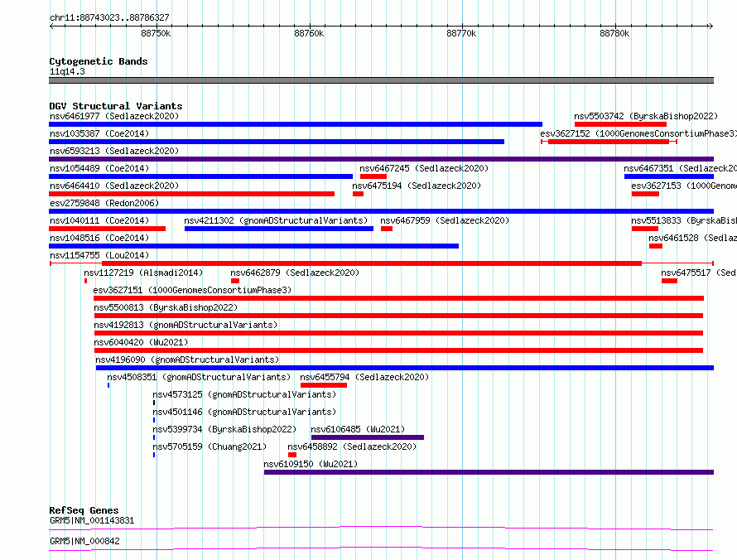Select nsv1048516 (Coe2014) label

[99, 238]
